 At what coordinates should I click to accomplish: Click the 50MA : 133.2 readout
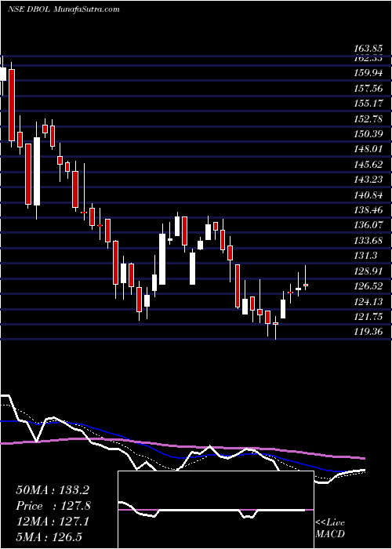[54, 490]
